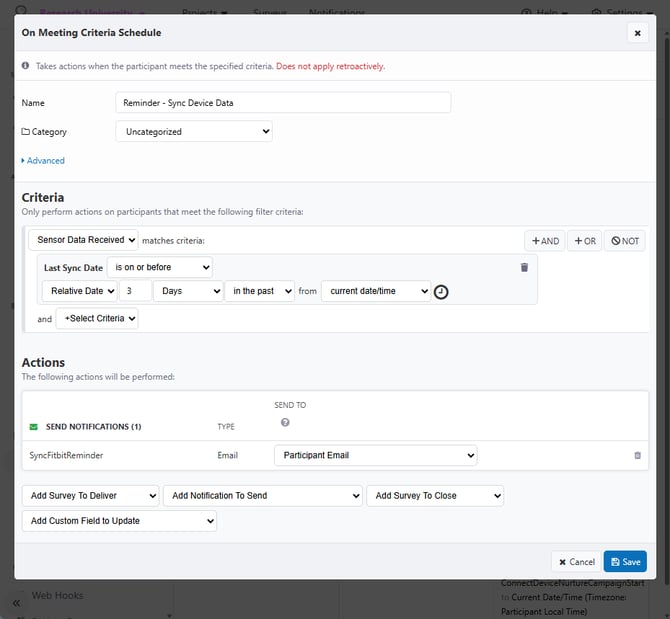Close the On Meeting Criteria Schedule dialog

(637, 33)
